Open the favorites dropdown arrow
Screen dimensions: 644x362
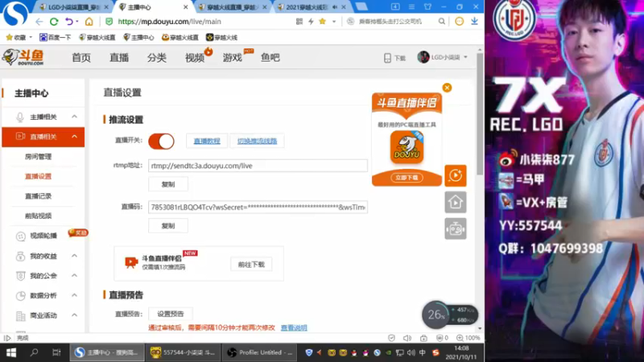tap(31, 37)
